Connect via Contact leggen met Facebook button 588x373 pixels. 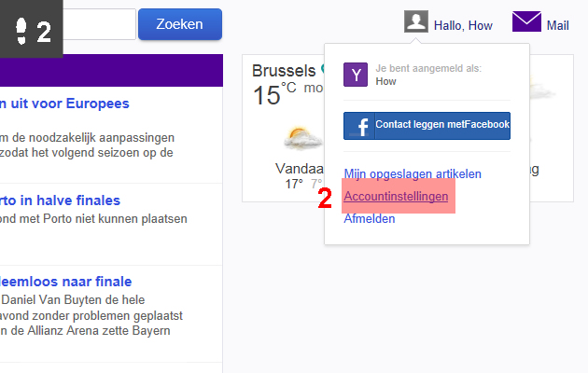[x=427, y=126]
